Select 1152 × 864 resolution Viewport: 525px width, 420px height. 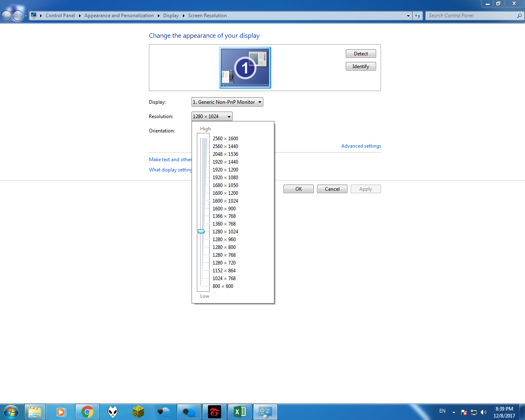click(x=224, y=271)
